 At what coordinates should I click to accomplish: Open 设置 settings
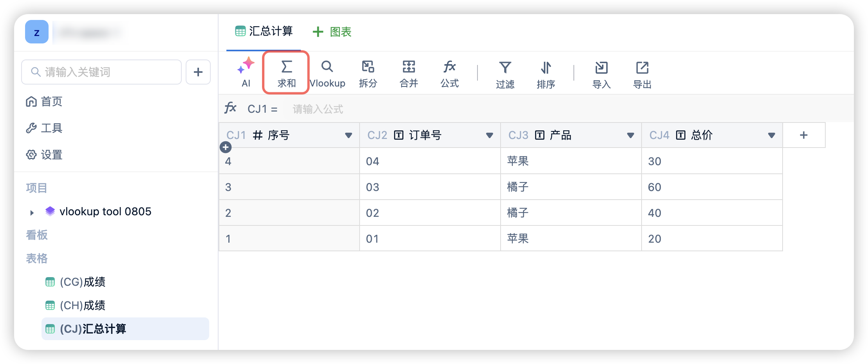coord(44,155)
